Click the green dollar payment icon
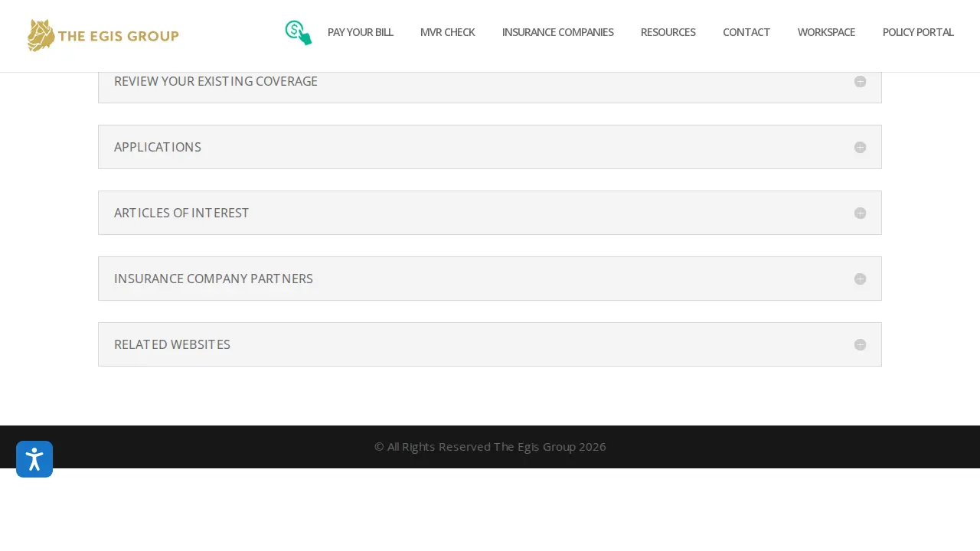Viewport: 980px width, 551px height. (299, 33)
